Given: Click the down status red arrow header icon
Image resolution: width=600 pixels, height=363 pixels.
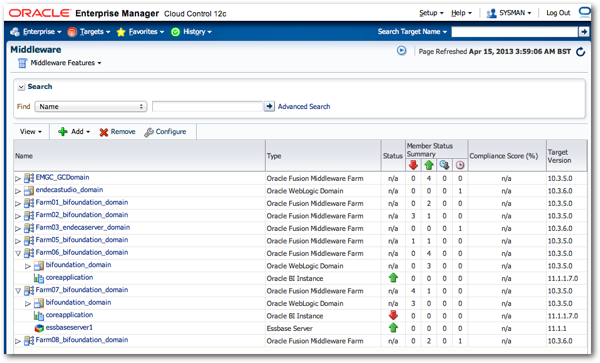Looking at the screenshot, I should point(413,165).
